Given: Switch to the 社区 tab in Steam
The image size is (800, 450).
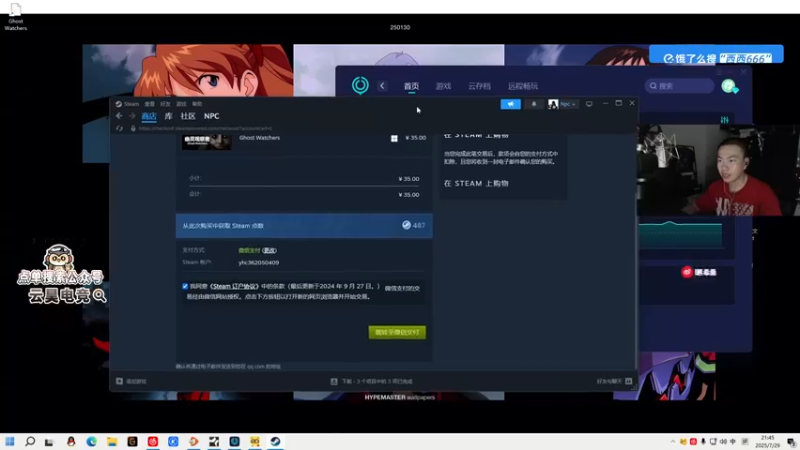Looking at the screenshot, I should click(188, 116).
